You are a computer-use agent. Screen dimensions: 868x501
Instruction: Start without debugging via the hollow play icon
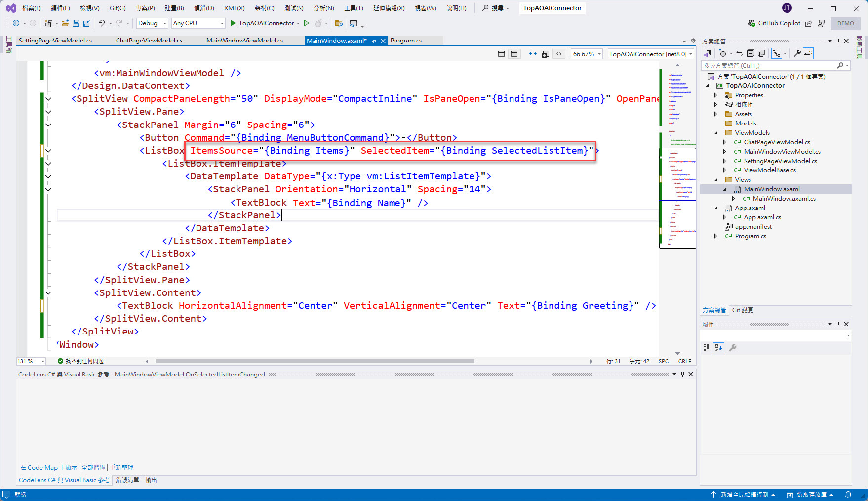(x=307, y=23)
